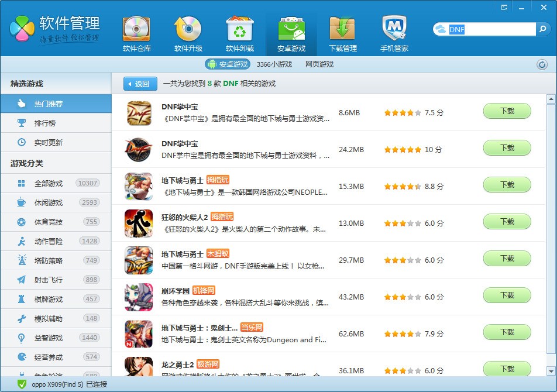Select the 射击飞行 category
Image resolution: width=557 pixels, height=392 pixels.
point(56,280)
